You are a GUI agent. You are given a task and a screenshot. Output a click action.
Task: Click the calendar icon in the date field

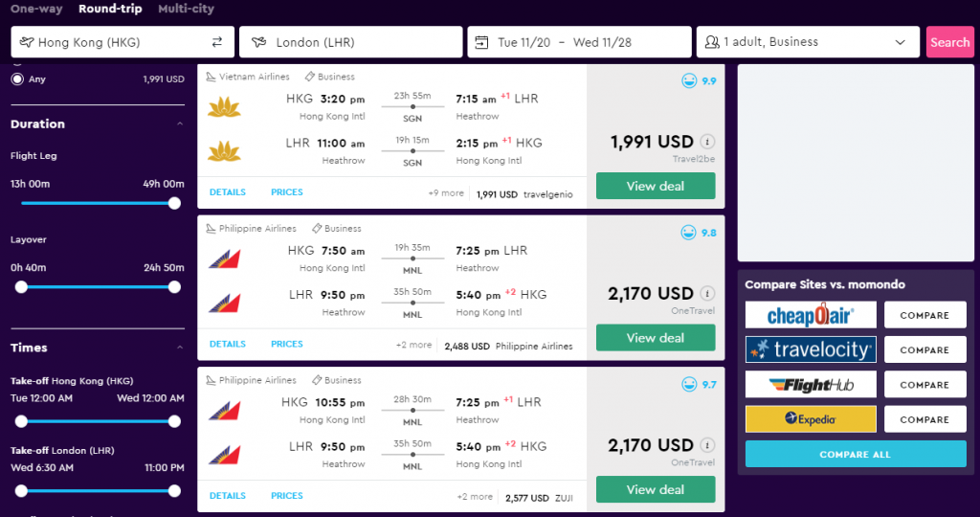pyautogui.click(x=481, y=42)
